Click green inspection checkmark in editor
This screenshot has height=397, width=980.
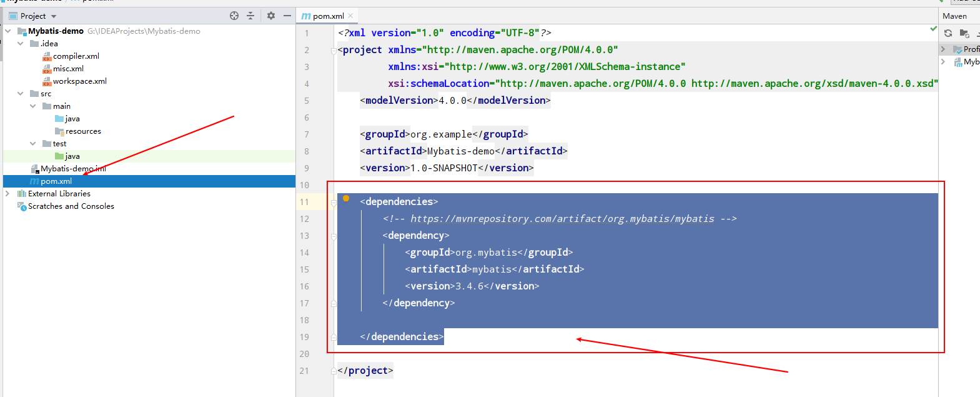[x=933, y=29]
